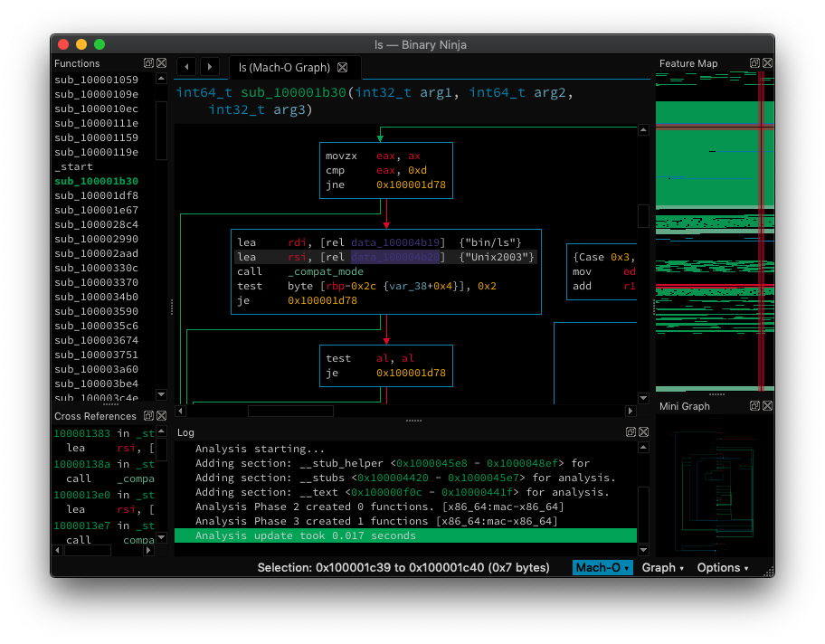Click the forward navigation arrow button
The width and height of the screenshot is (825, 644).
point(209,67)
